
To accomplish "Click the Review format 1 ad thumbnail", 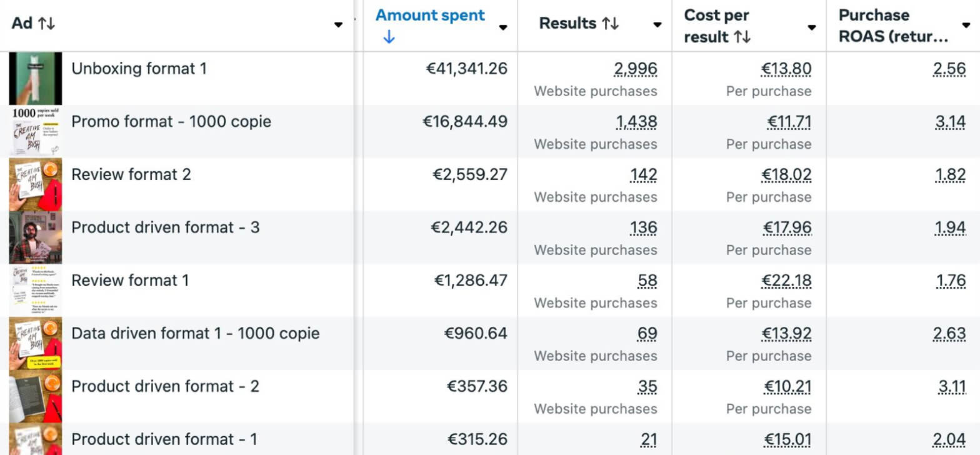I will (36, 290).
